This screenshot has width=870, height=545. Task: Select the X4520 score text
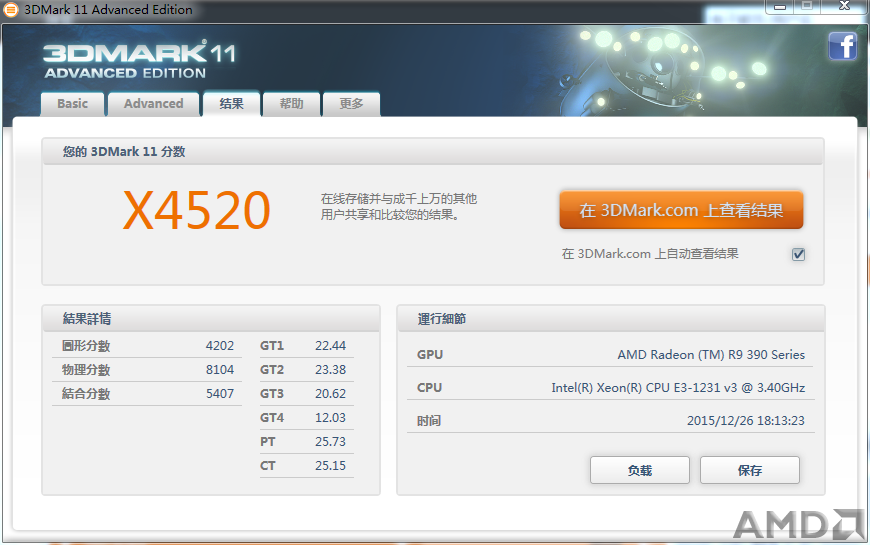pyautogui.click(x=196, y=210)
